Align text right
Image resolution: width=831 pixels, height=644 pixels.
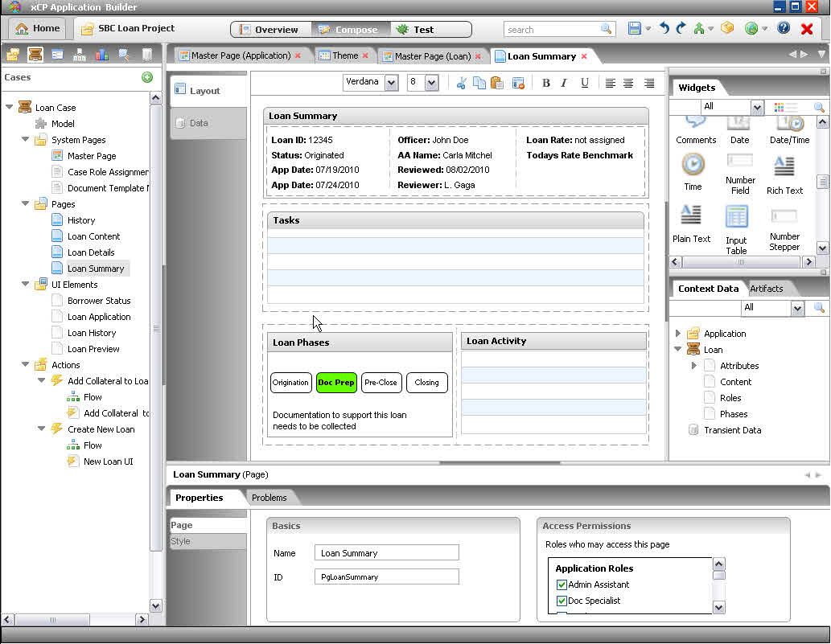[649, 83]
